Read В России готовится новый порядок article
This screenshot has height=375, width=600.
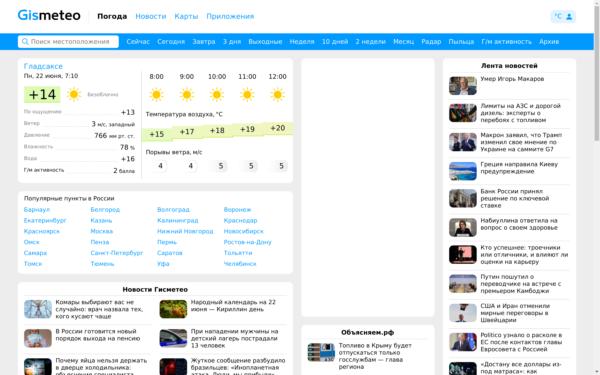tap(98, 335)
